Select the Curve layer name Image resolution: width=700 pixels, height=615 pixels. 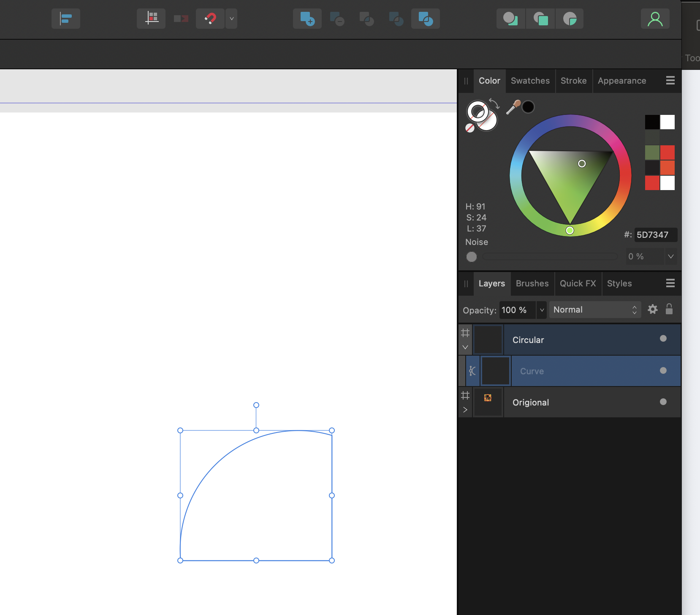(x=532, y=371)
